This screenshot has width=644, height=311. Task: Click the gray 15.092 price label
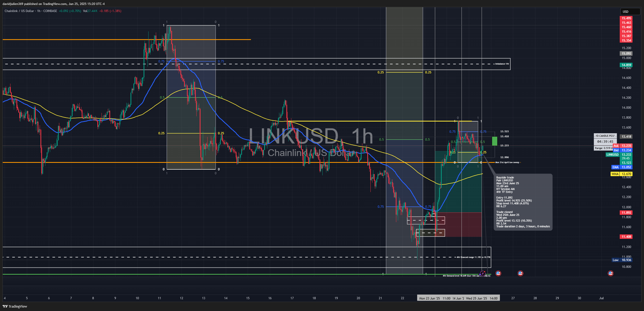626,54
